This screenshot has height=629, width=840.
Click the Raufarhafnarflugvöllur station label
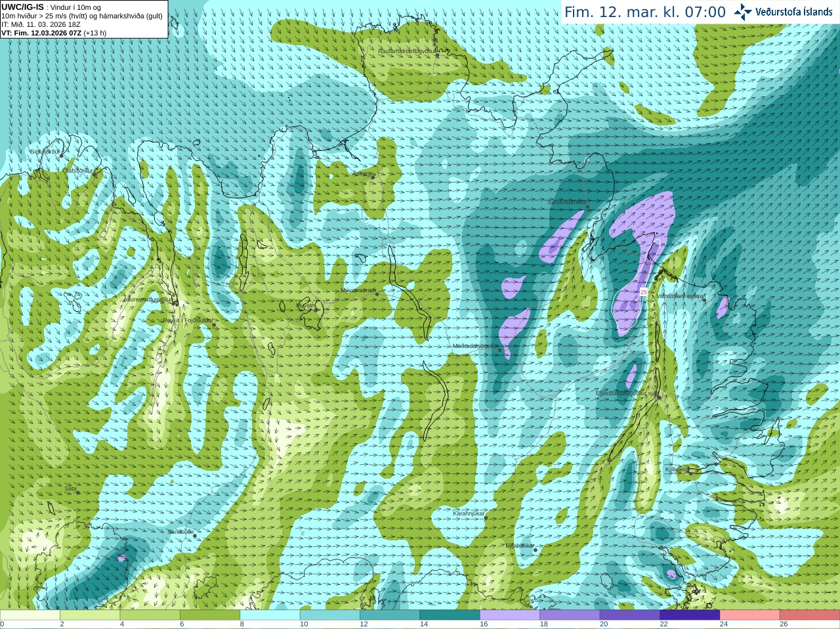coord(408,51)
